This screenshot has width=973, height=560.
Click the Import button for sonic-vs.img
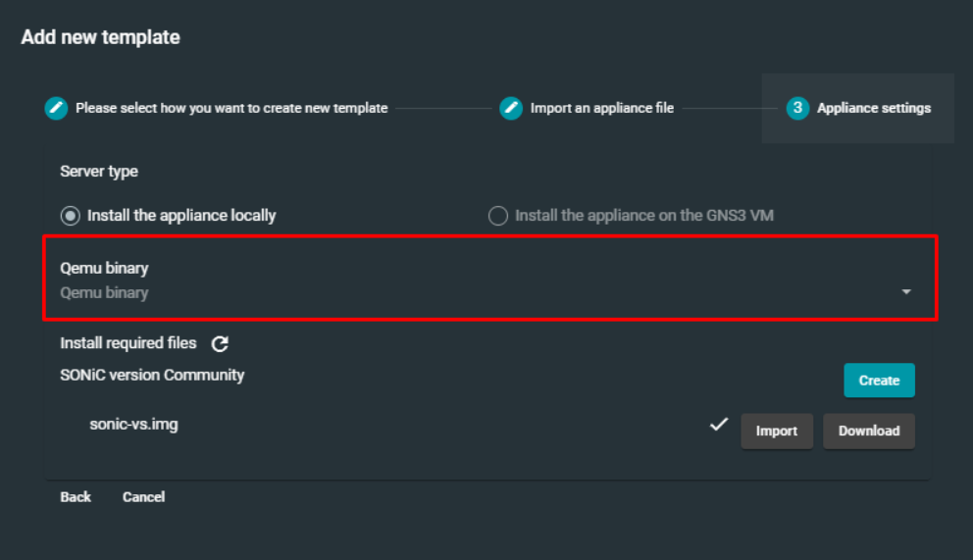click(x=777, y=431)
